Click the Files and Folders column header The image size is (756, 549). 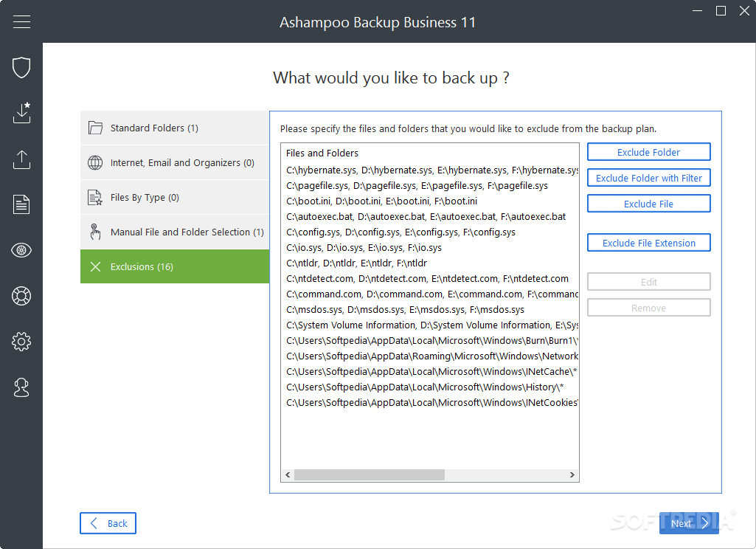pyautogui.click(x=322, y=153)
